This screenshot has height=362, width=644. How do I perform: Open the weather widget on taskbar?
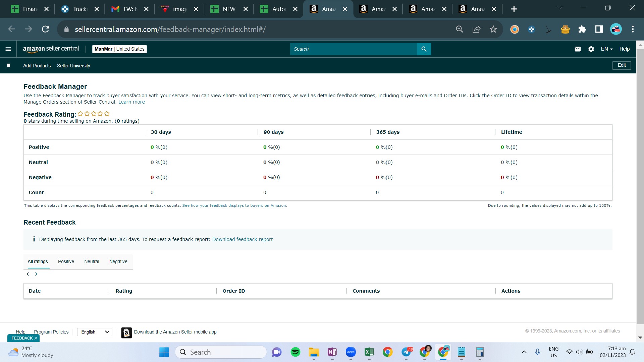coord(31,352)
